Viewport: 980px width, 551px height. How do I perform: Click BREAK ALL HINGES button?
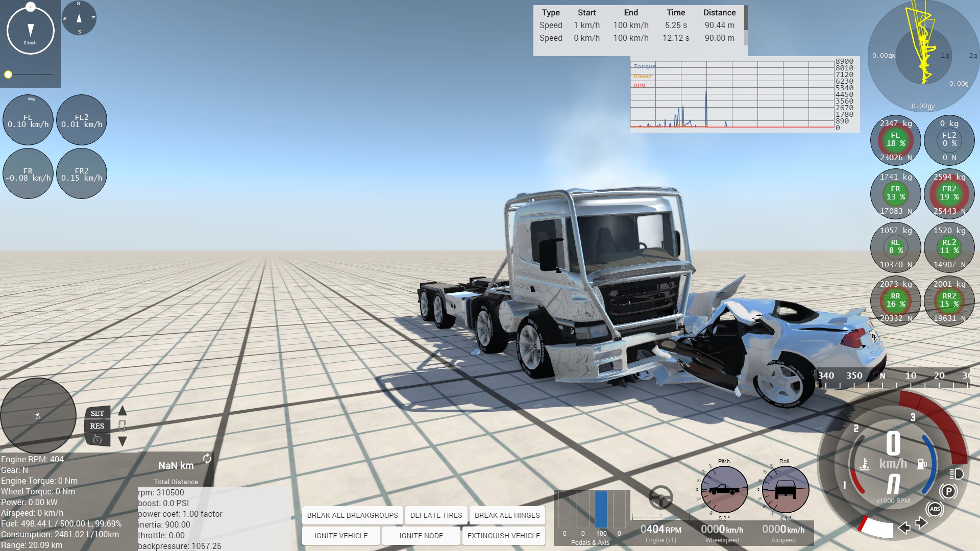pos(507,515)
